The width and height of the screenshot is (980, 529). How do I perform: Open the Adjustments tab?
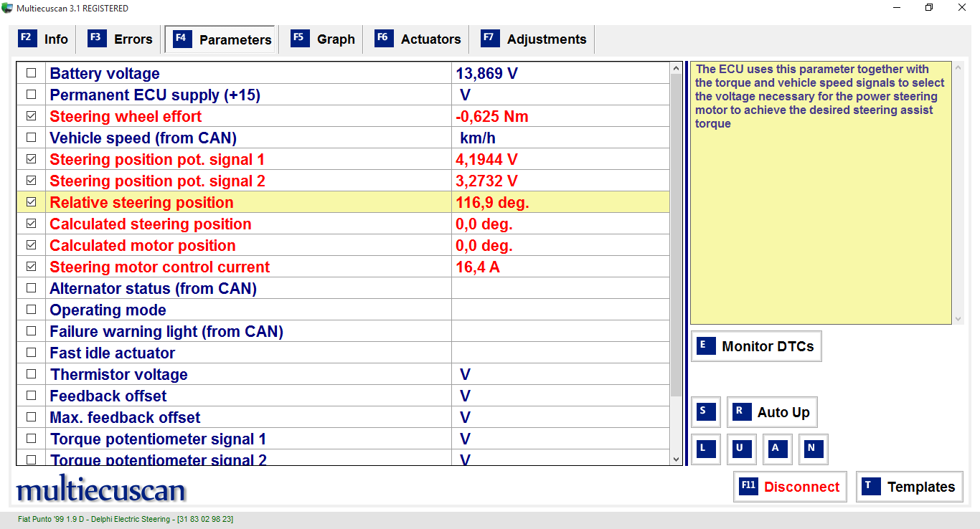click(x=534, y=39)
